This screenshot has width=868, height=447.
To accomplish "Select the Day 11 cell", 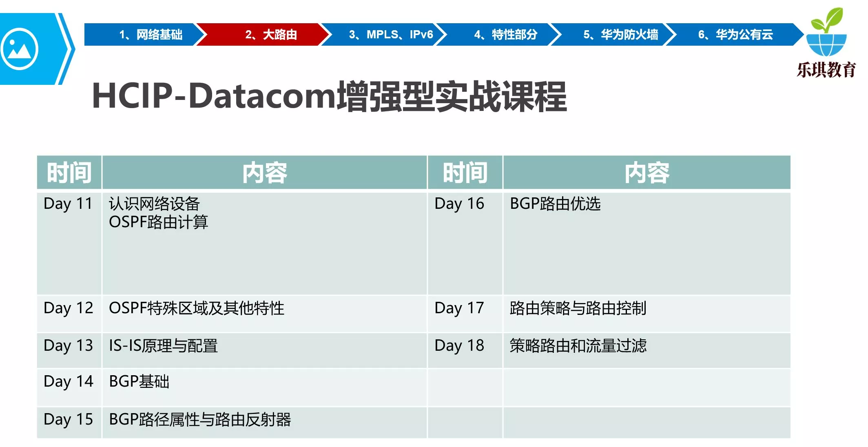I will point(69,204).
